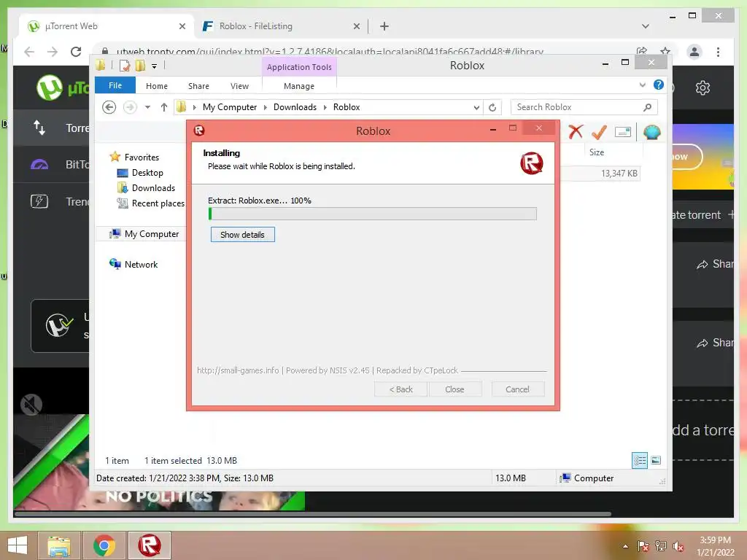747x560 pixels.
Task: Click New folder icon in quick access toolbar
Action: point(140,66)
